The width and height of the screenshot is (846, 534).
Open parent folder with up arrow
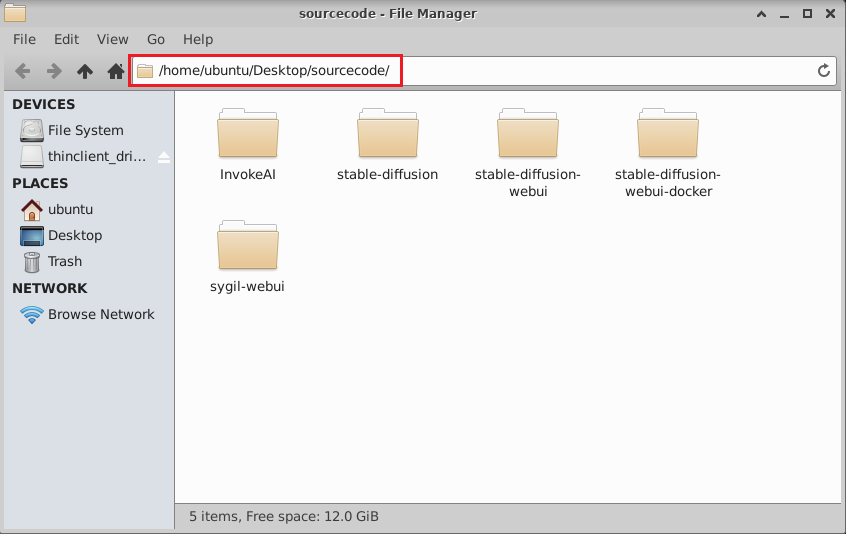coord(85,71)
